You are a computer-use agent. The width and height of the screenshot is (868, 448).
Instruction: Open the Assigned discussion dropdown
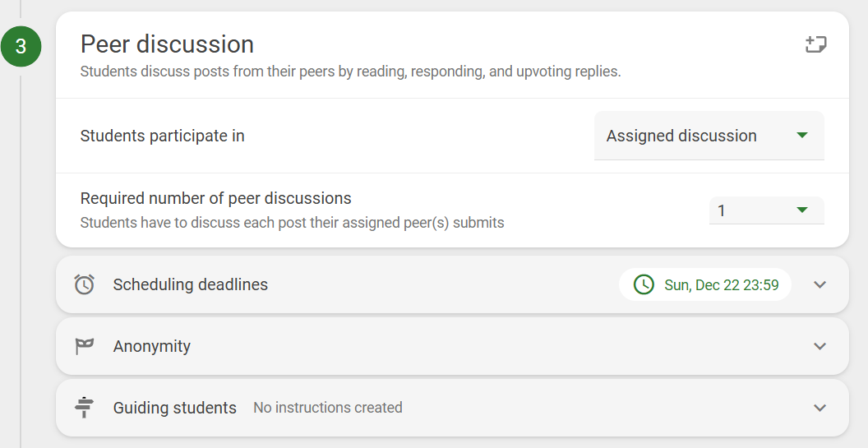point(709,136)
